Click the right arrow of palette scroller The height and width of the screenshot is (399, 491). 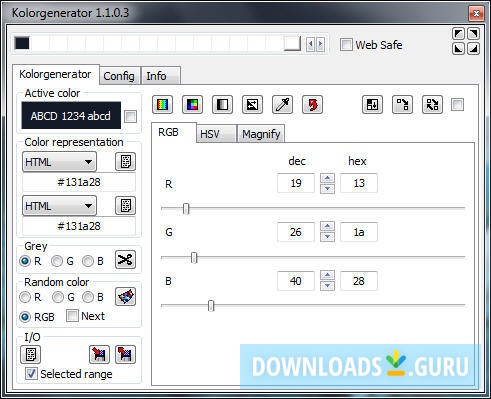(320, 44)
